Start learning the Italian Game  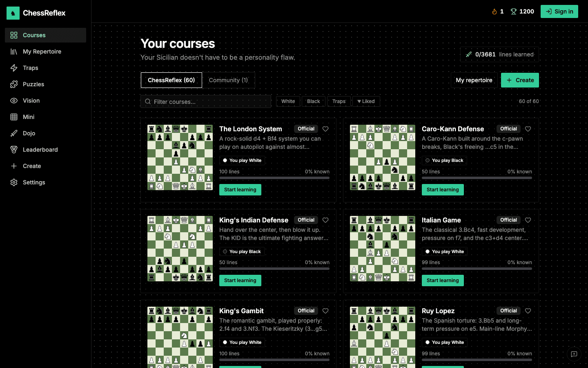443,280
